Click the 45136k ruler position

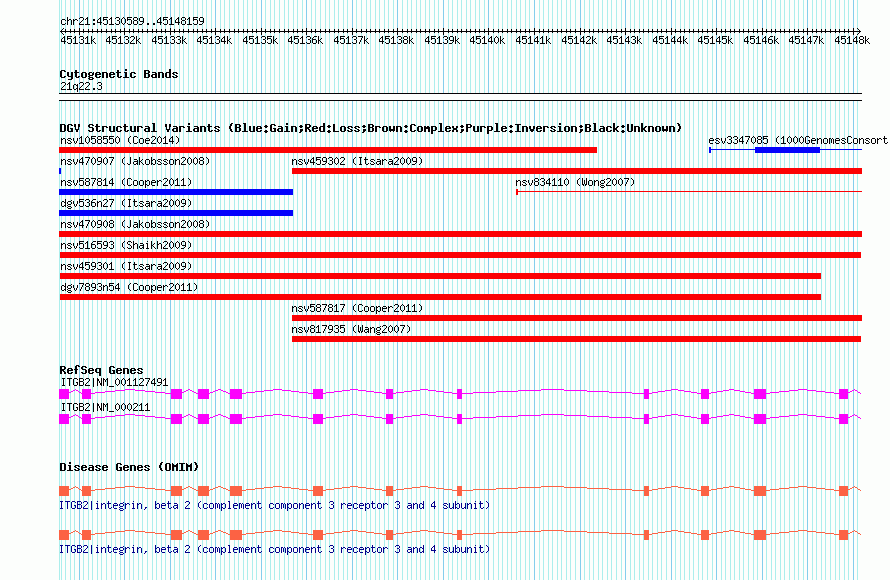[305, 40]
